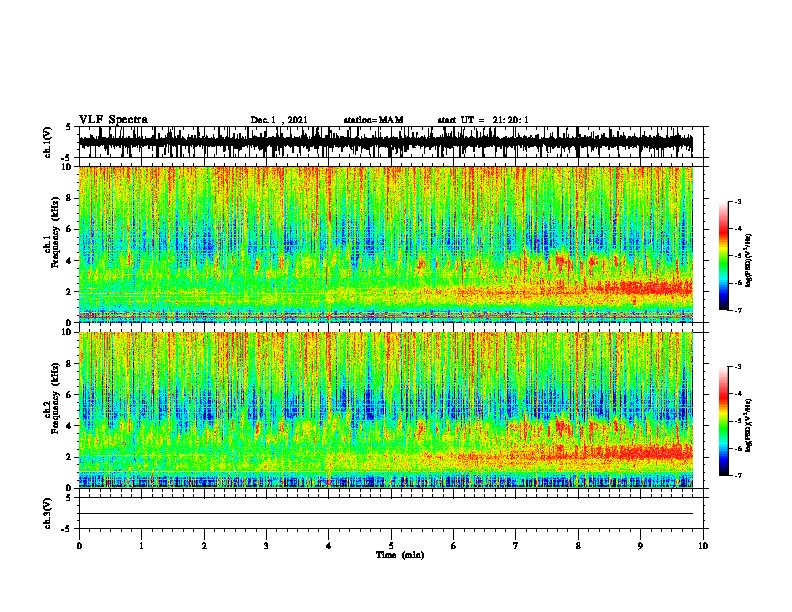792x612 pixels.
Task: Click the "2" kHz tick of ch.1 spectrogram
Action: click(71, 292)
